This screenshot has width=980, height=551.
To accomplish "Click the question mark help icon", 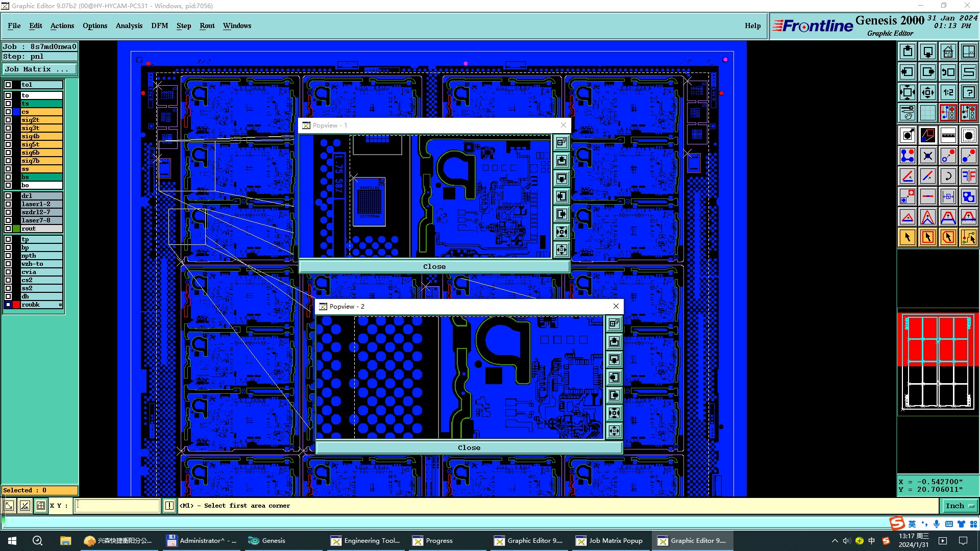I will click(x=968, y=92).
